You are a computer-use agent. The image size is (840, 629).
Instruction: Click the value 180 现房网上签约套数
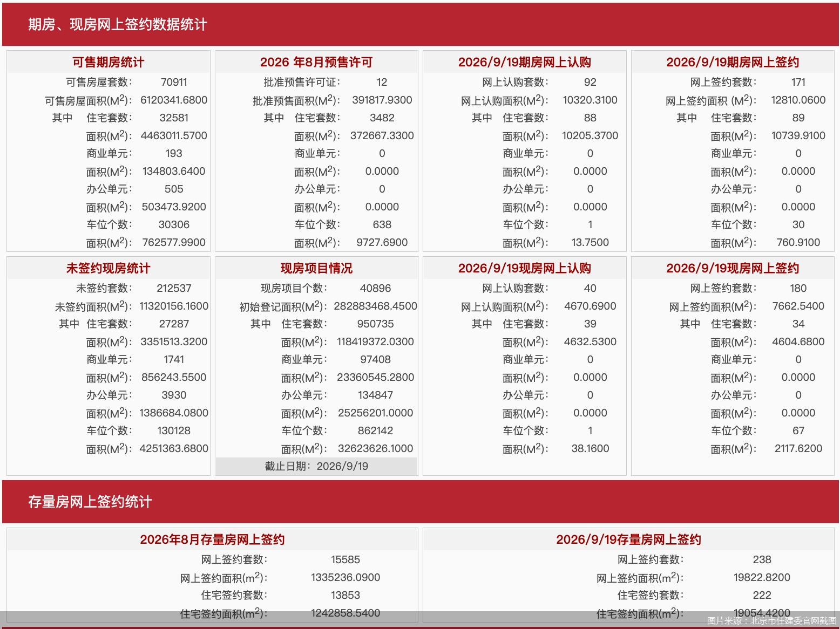tap(798, 288)
